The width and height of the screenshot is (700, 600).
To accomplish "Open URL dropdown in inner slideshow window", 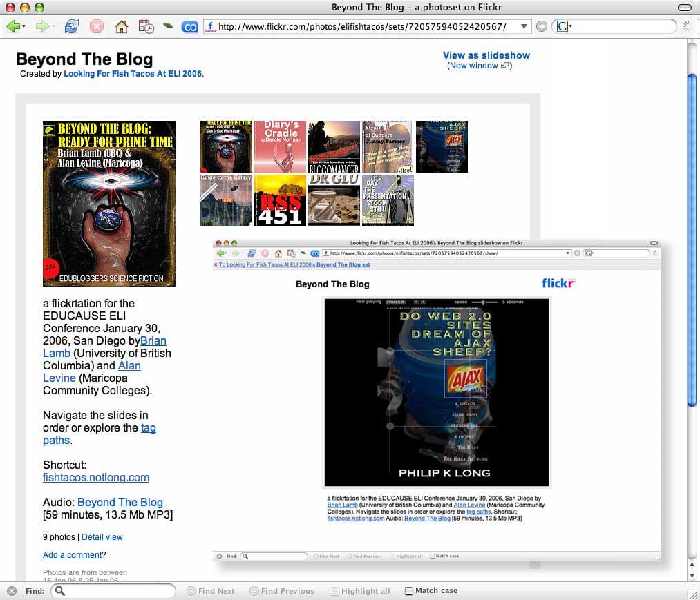I will click(568, 253).
